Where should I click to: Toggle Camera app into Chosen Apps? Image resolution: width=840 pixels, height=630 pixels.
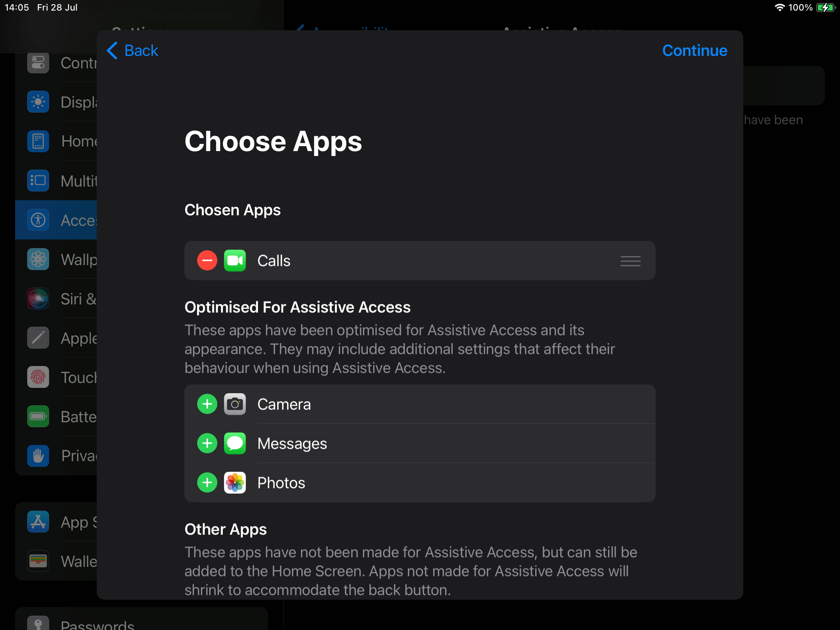[x=206, y=405]
